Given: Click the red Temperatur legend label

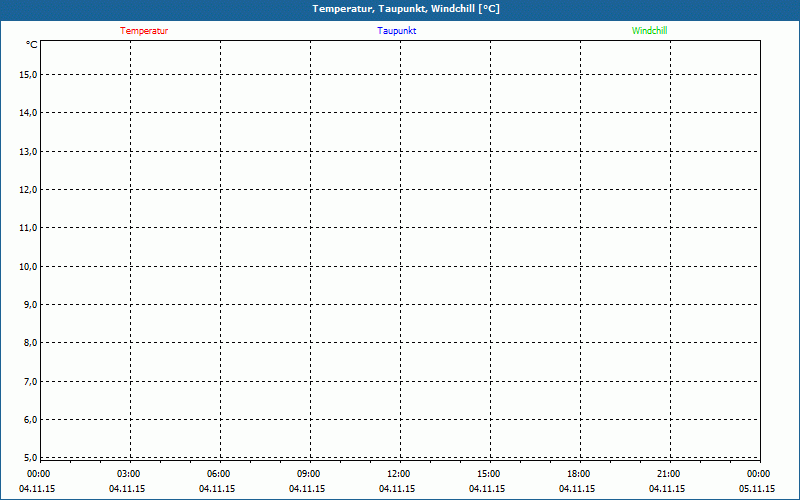Looking at the screenshot, I should click(144, 31).
